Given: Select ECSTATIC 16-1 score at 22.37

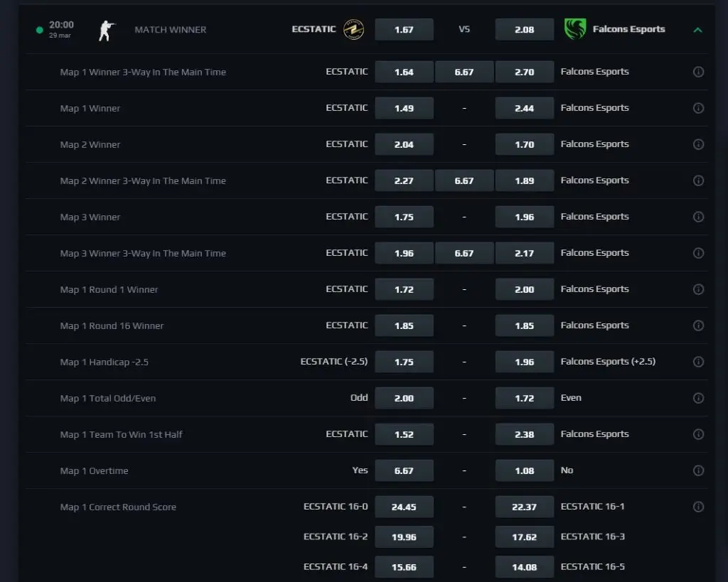Looking at the screenshot, I should pos(524,507).
